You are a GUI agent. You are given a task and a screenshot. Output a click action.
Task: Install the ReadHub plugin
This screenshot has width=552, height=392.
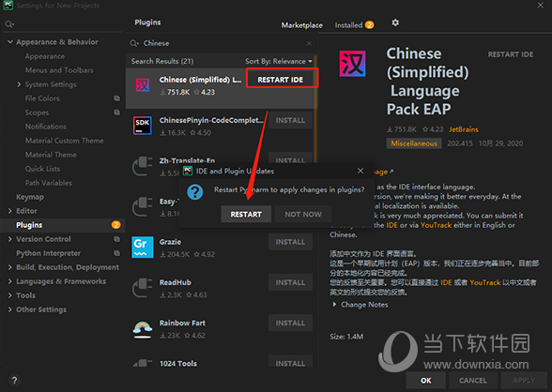(290, 282)
